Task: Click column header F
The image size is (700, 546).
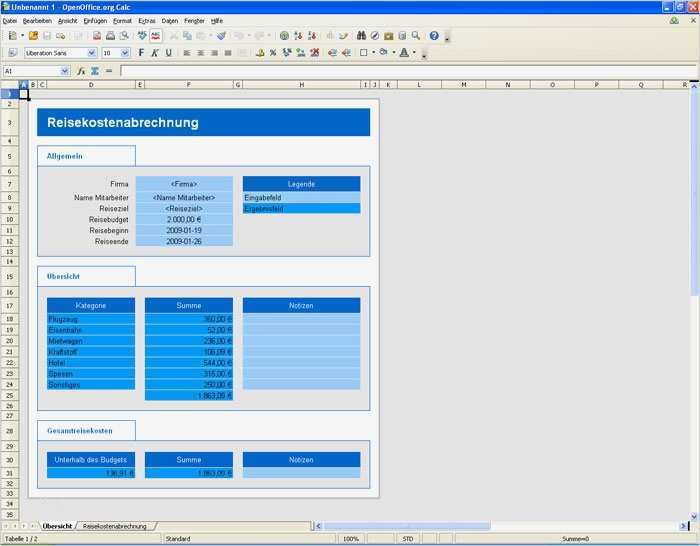Action: [x=188, y=85]
